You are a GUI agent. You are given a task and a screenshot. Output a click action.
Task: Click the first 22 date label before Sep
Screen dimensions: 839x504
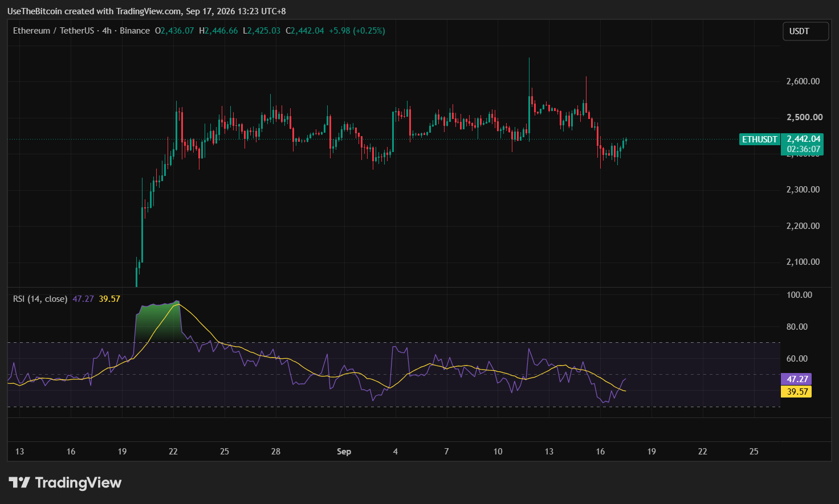point(173,452)
